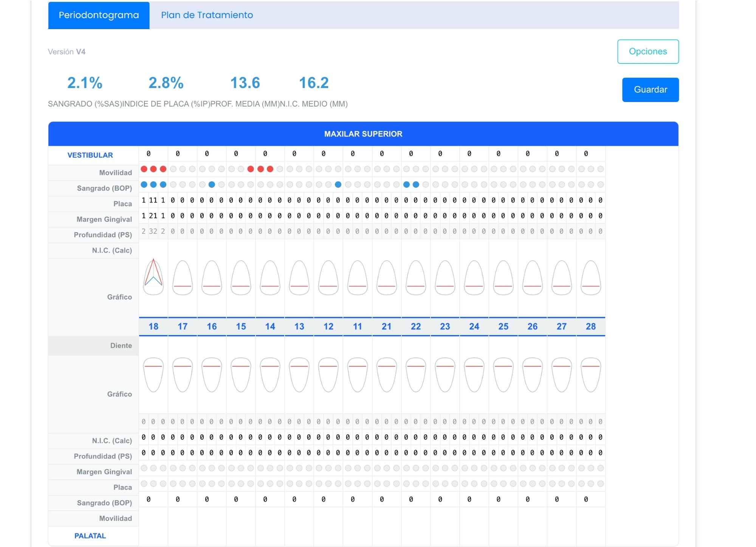Select tooth number 22 header
This screenshot has width=756, height=547.
[416, 326]
